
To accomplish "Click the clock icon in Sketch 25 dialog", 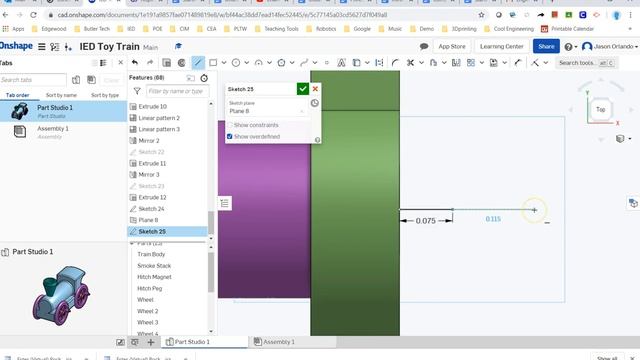I will pyautogui.click(x=314, y=103).
